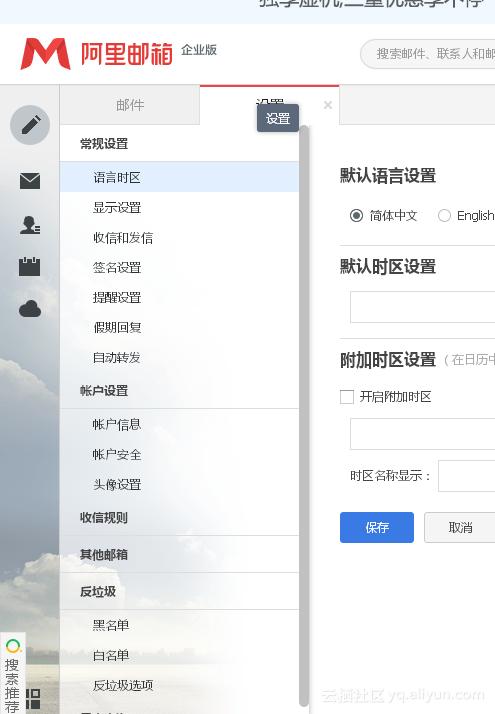495x714 pixels.
Task: Select the English language radio button
Action: (x=444, y=215)
